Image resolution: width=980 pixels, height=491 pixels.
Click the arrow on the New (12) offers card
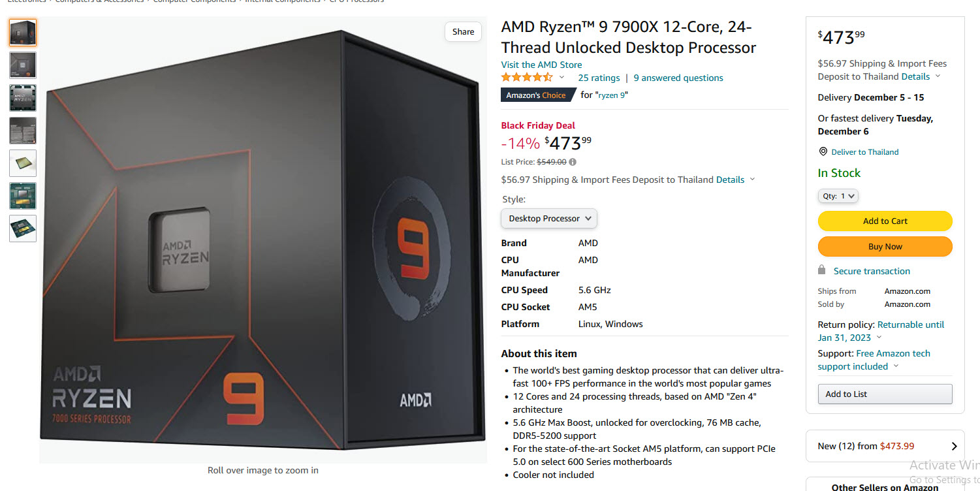(x=955, y=445)
